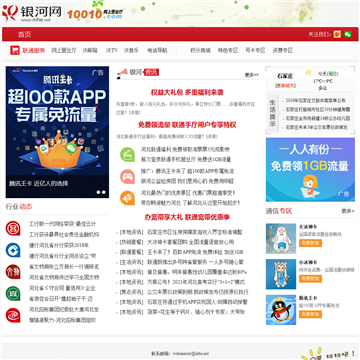The image size is (360, 360).
Task: Click 腾讯王卡 近亿人的选择 banner caption
Action: tap(38, 184)
